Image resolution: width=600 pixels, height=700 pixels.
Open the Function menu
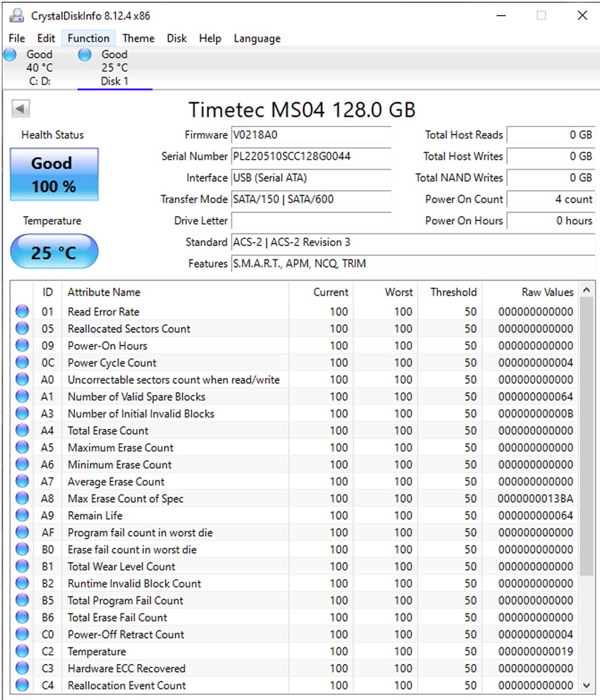[x=88, y=38]
